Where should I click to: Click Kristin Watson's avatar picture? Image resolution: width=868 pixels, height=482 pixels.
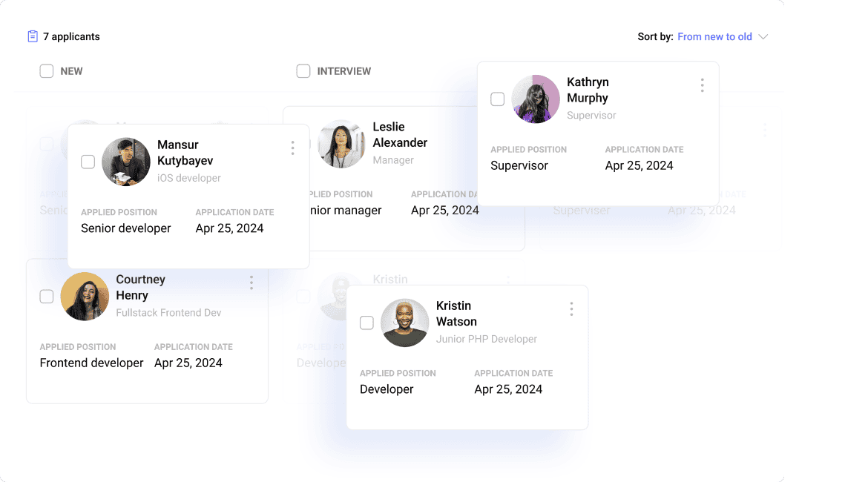pyautogui.click(x=405, y=323)
